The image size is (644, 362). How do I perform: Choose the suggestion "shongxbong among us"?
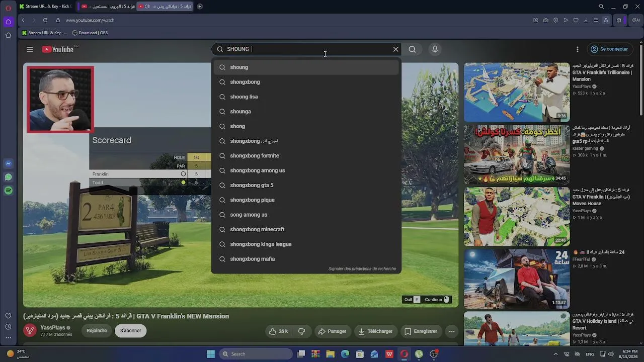[306, 170]
